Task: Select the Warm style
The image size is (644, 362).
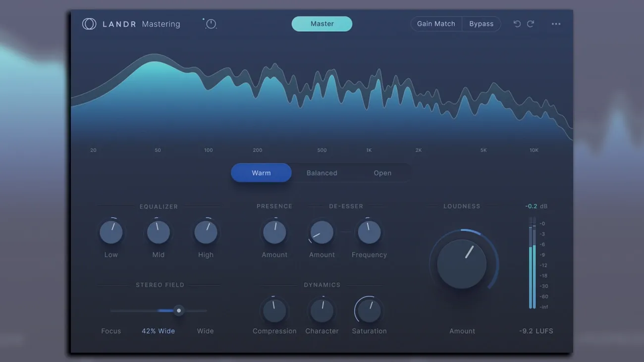Action: coord(261,173)
